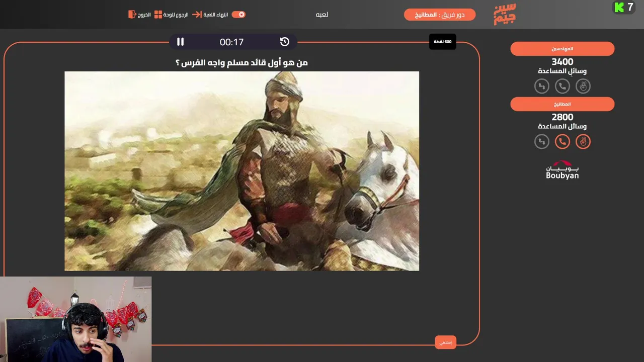
Task: Use المهندسين team's double-answer hand helper
Action: pos(583,86)
